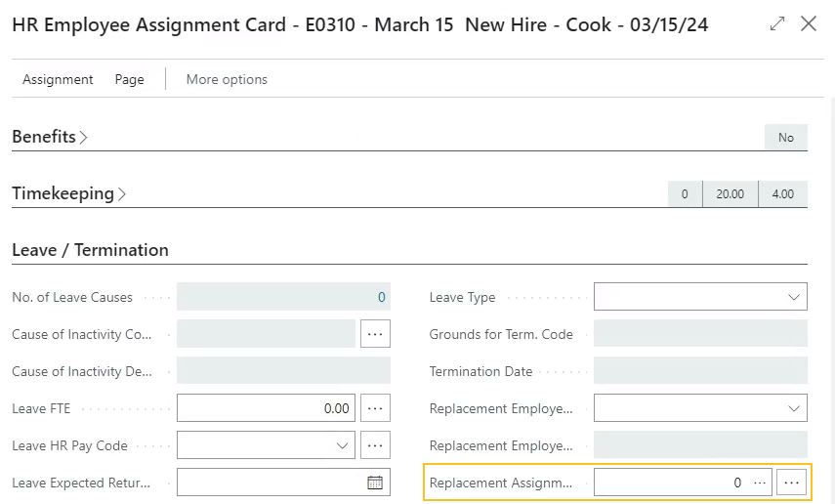The height and width of the screenshot is (504, 835).
Task: Expand the card to full-screen view
Action: pos(777,23)
